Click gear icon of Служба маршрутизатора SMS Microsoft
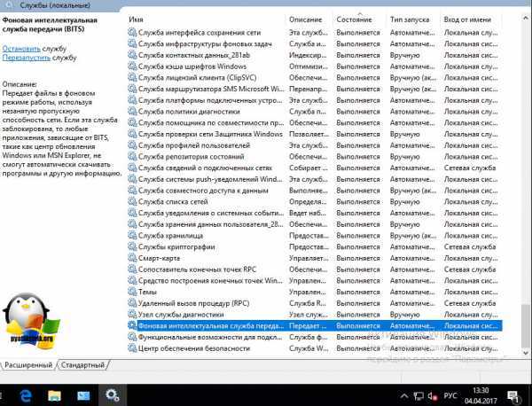Viewport: 532px width, 406px height. click(132, 89)
